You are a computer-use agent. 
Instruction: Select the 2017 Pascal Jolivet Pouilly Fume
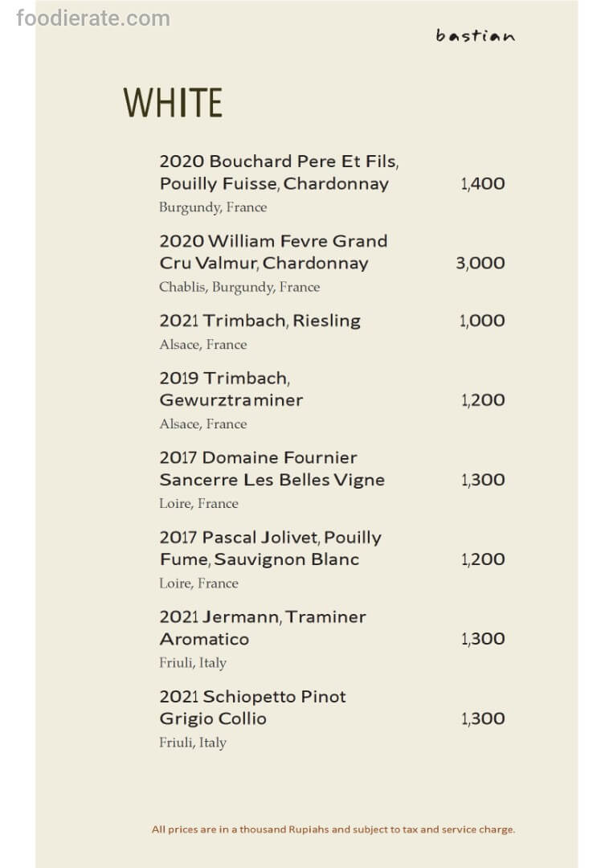(x=270, y=548)
